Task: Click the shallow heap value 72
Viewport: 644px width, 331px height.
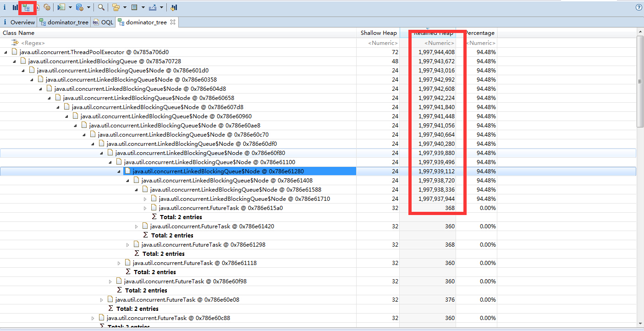Action: 395,52
